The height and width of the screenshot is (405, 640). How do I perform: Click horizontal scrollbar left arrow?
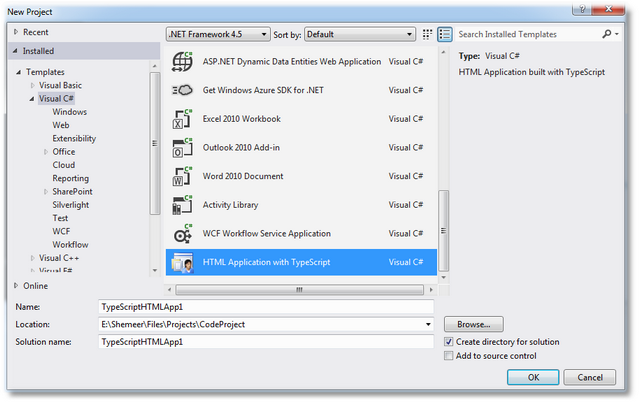coord(170,289)
